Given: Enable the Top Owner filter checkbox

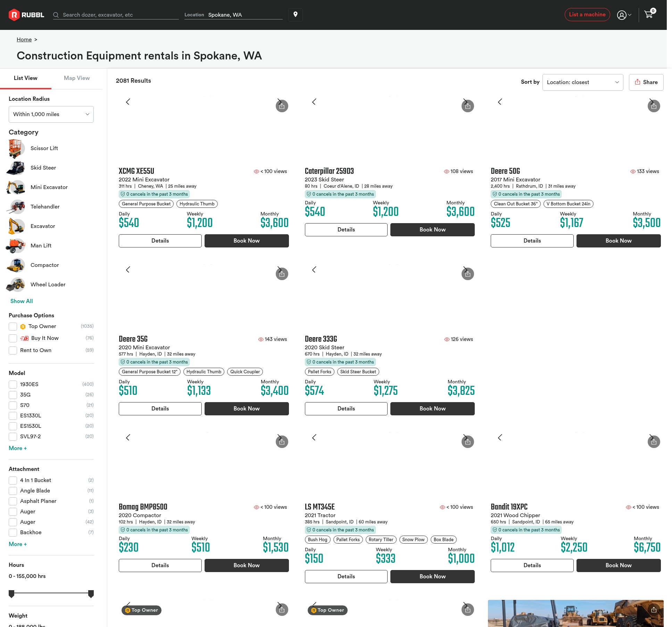Looking at the screenshot, I should tap(13, 326).
